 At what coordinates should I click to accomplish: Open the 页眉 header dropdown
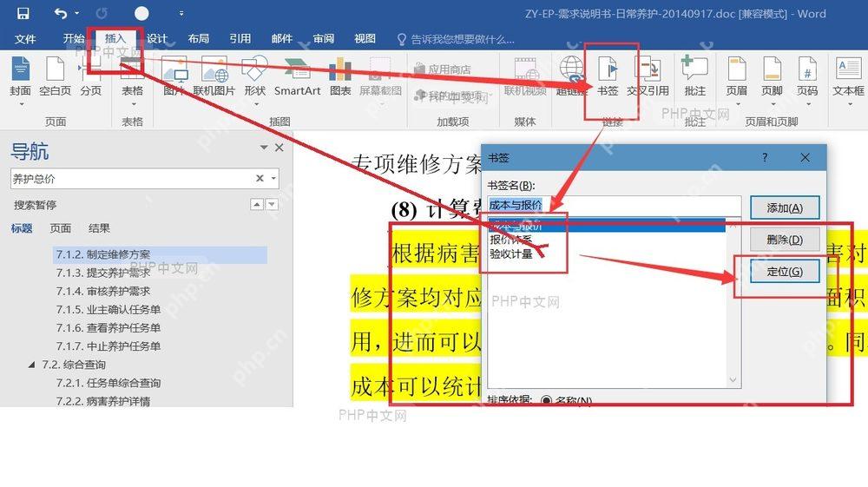coord(737,80)
